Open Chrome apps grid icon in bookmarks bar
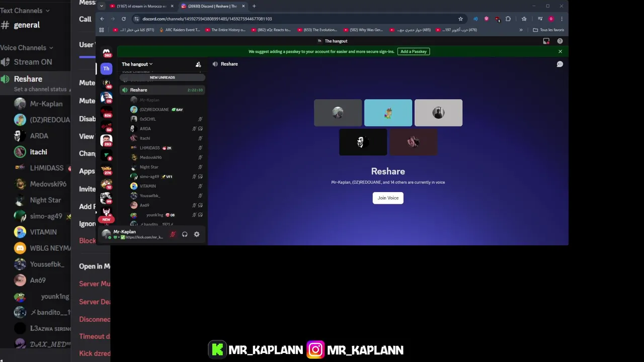Screen dimensions: 644x362 (102, 30)
